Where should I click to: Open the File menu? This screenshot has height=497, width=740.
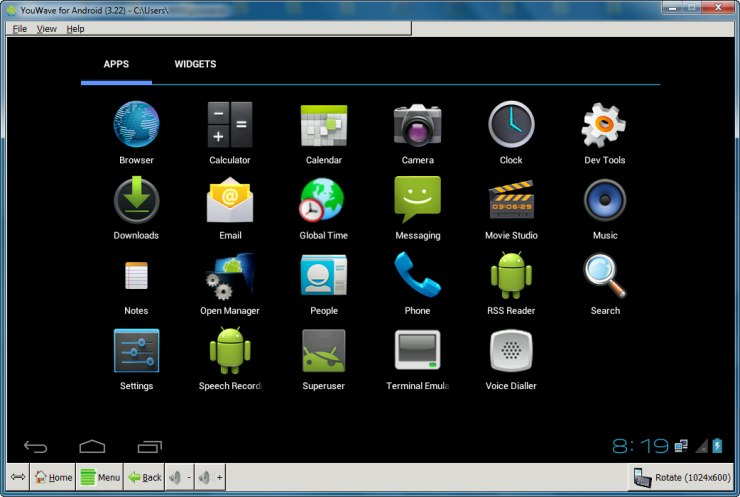[x=20, y=29]
